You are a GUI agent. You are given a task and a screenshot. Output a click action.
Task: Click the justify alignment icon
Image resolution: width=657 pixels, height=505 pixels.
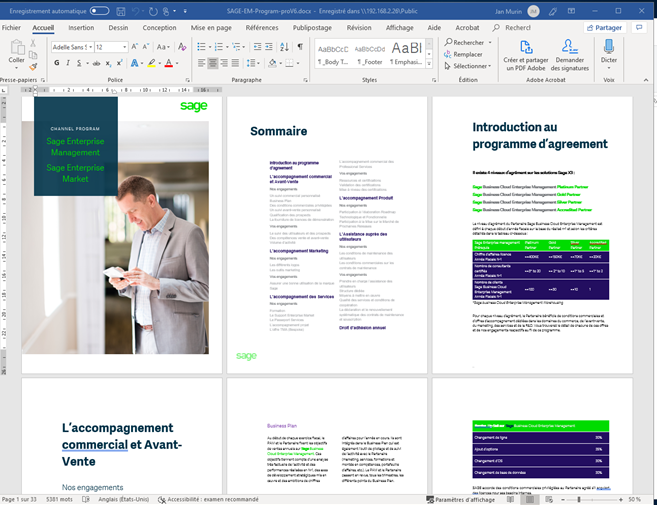click(235, 63)
